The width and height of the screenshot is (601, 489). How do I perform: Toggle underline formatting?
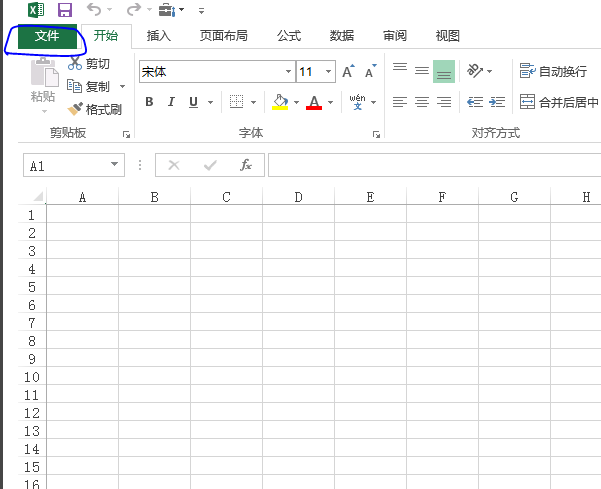tap(194, 102)
